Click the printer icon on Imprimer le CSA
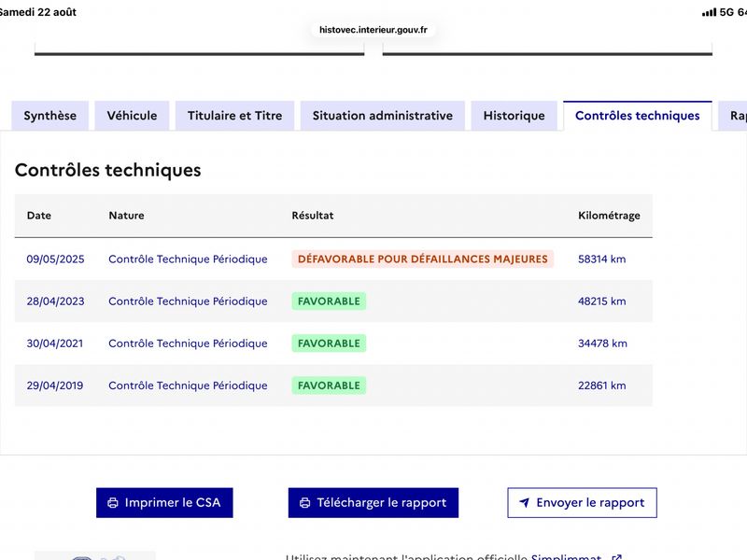This screenshot has height=560, width=747. point(113,503)
